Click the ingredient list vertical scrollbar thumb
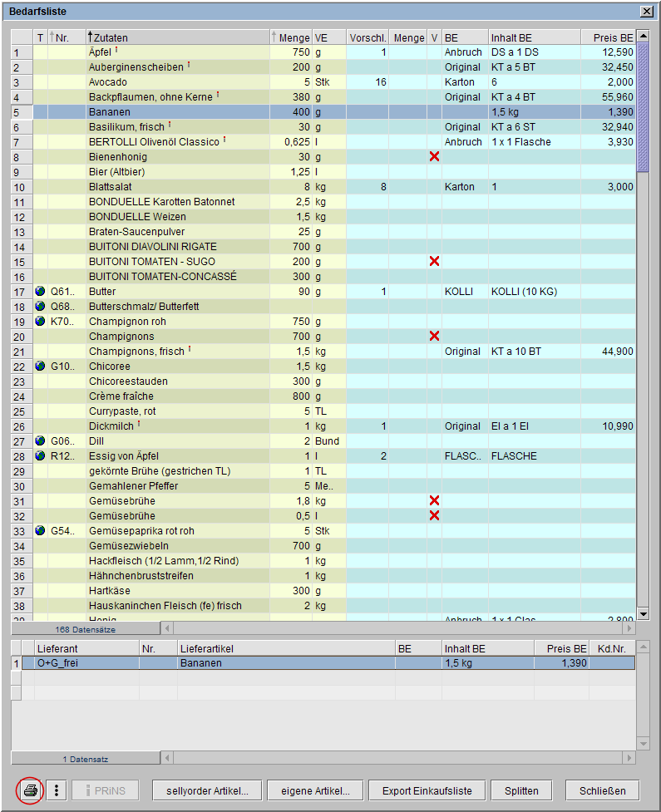Image resolution: width=661 pixels, height=812 pixels. [x=642, y=108]
